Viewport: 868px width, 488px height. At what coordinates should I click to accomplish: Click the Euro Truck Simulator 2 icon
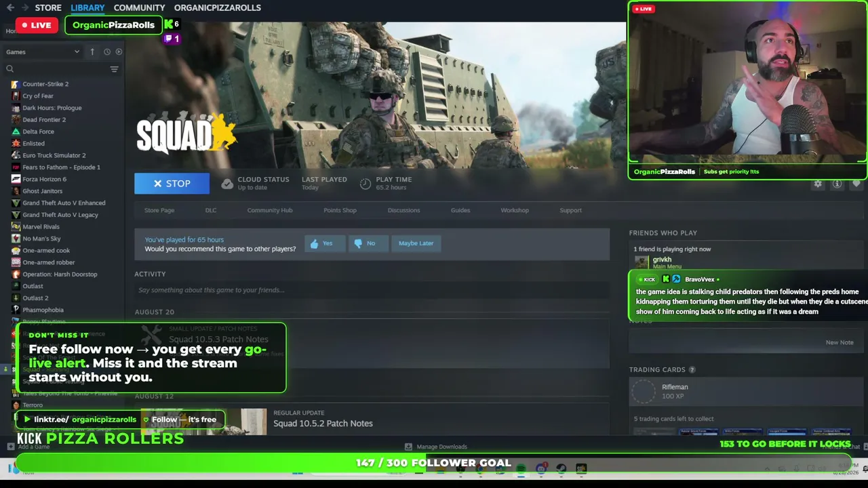coord(16,155)
